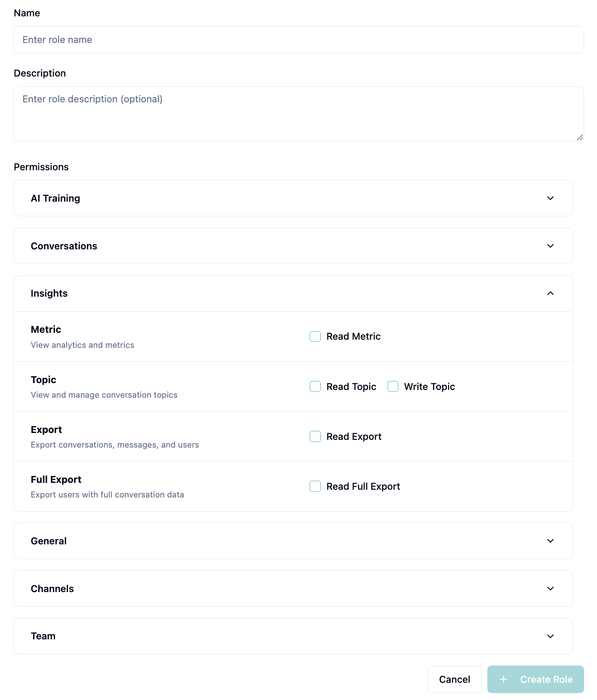Image resolution: width=597 pixels, height=700 pixels.
Task: Click the Cancel button
Action: 454,679
